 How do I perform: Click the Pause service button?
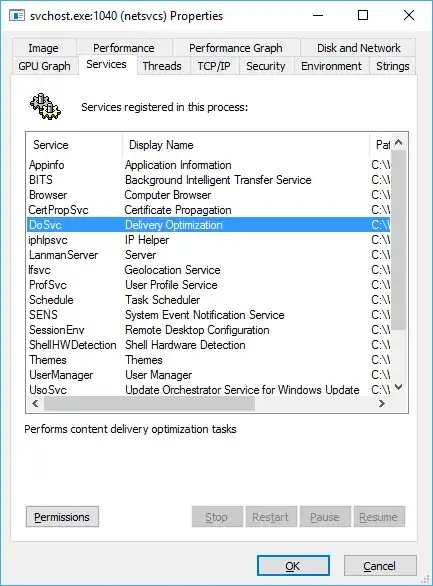coord(325,517)
